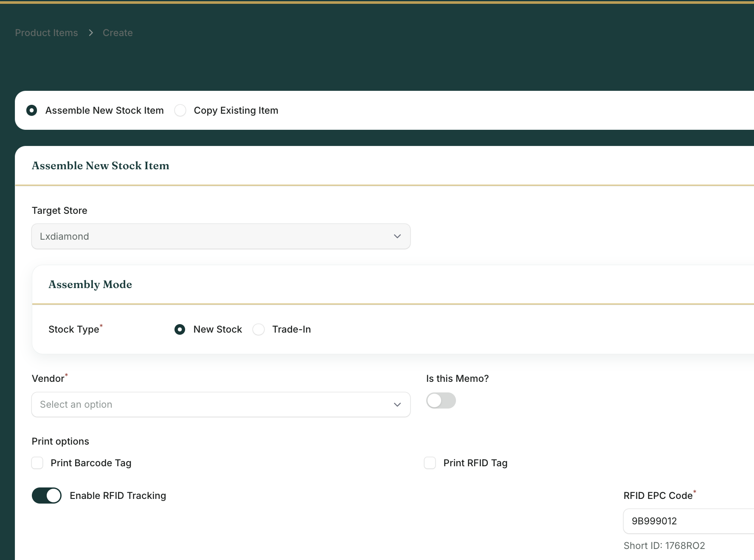Select Assemble New Stock Item radio
The height and width of the screenshot is (560, 754).
[x=32, y=110]
